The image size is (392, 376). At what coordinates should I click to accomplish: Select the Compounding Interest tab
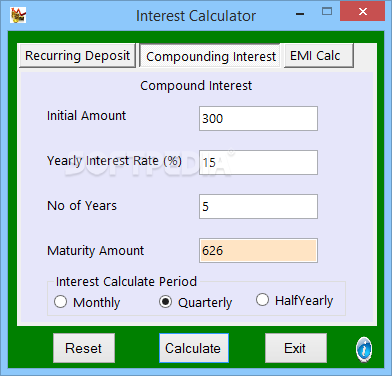(x=211, y=56)
